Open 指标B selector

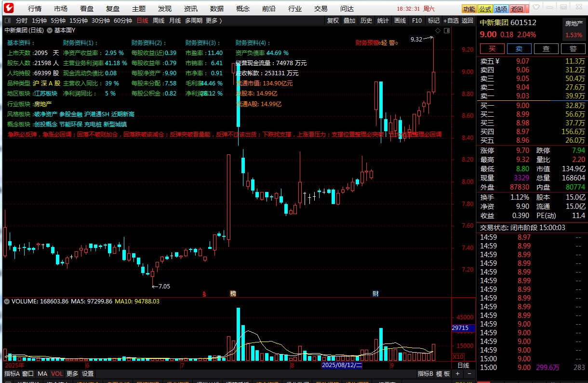tap(426, 374)
